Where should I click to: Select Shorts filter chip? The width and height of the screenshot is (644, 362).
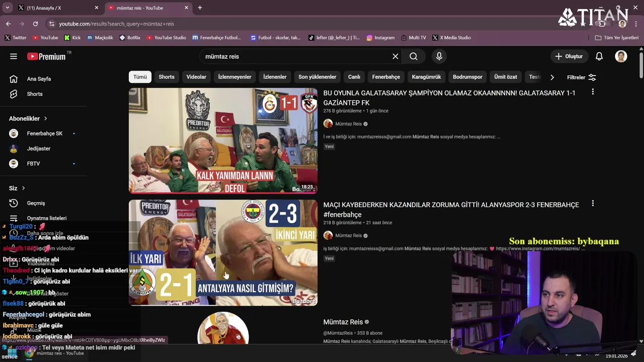pos(167,77)
